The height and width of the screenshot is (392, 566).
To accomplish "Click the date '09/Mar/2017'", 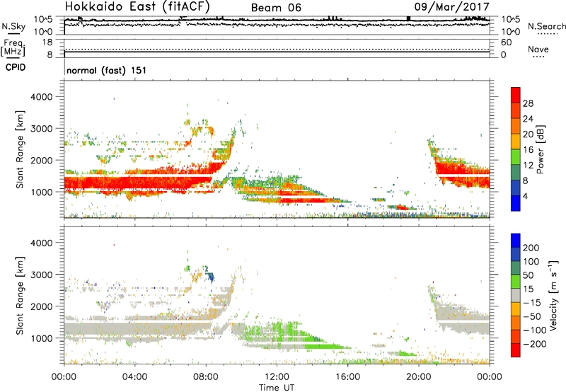I will click(x=452, y=7).
